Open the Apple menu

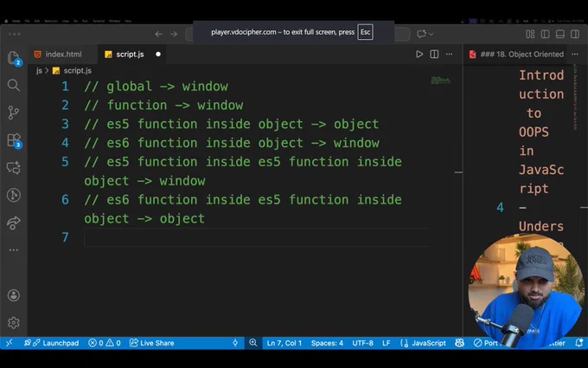pos(6,21)
